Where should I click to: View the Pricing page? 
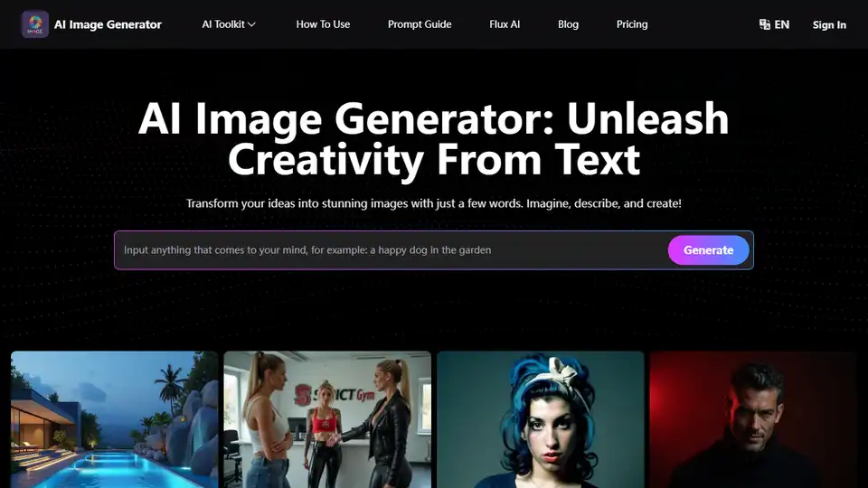(x=632, y=24)
